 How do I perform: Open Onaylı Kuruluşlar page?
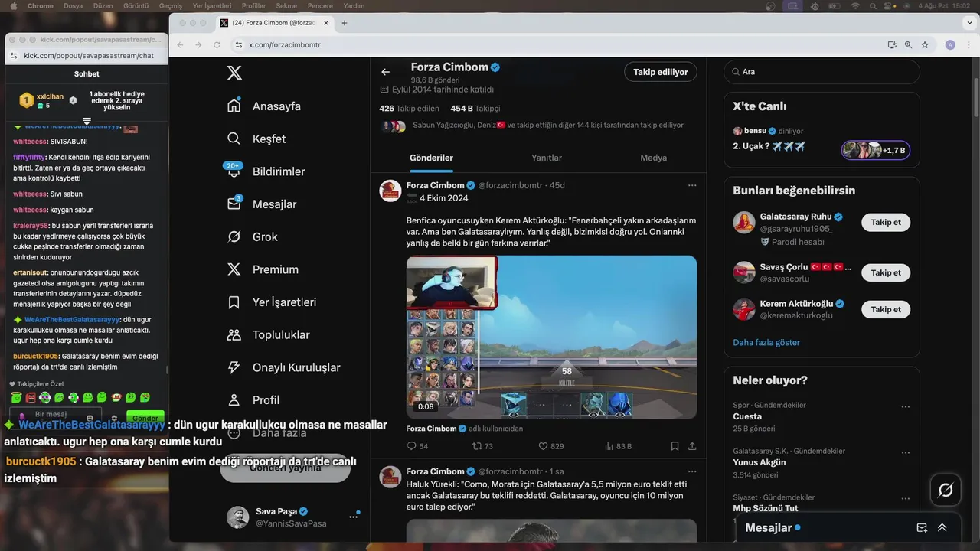284,367
